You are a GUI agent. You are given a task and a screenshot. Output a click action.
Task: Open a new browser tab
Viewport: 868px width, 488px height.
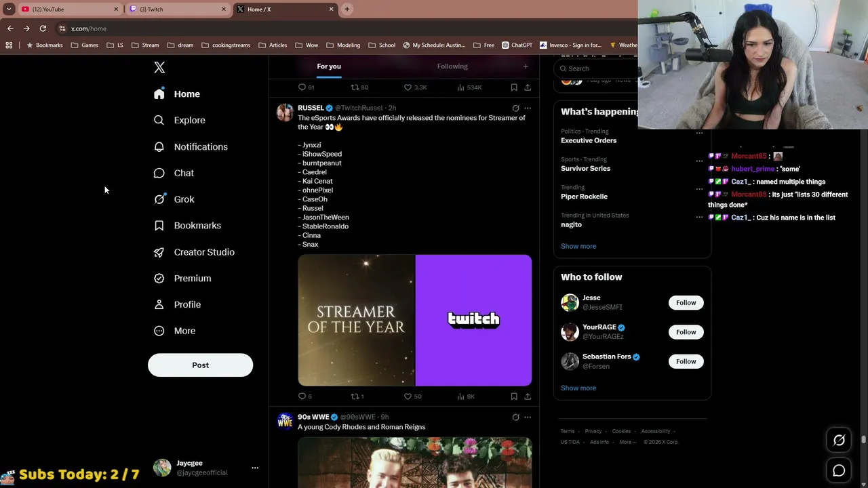coord(347,9)
